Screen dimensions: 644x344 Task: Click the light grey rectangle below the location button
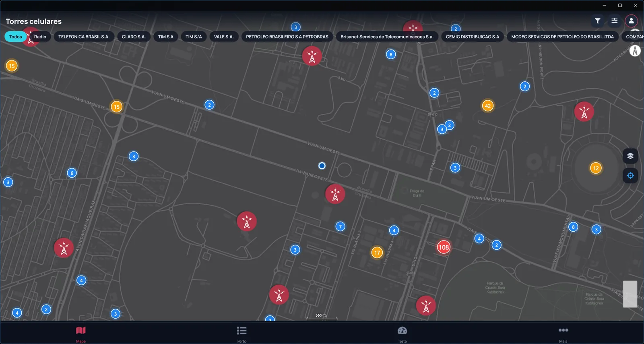pos(630,294)
